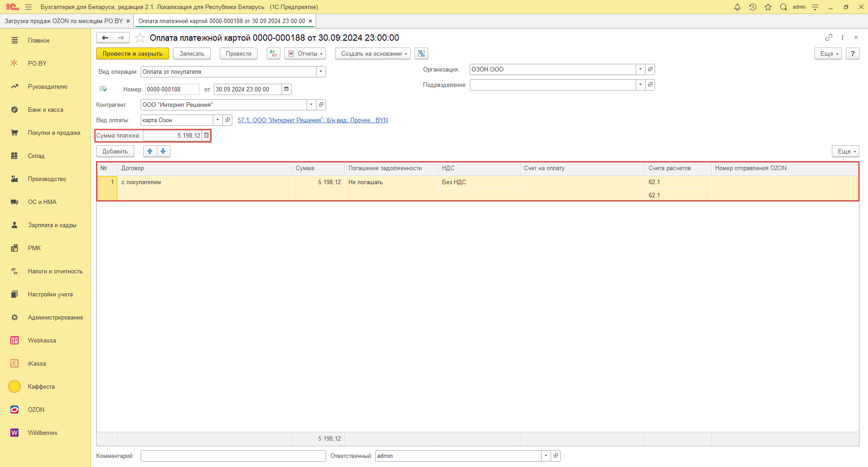This screenshot has width=868, height=467.
Task: Open Webkassa section
Action: coord(42,340)
